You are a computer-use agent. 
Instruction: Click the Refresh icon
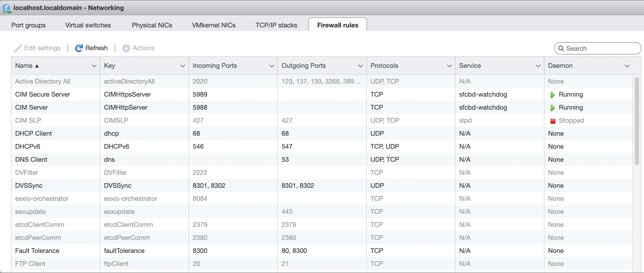(x=79, y=48)
